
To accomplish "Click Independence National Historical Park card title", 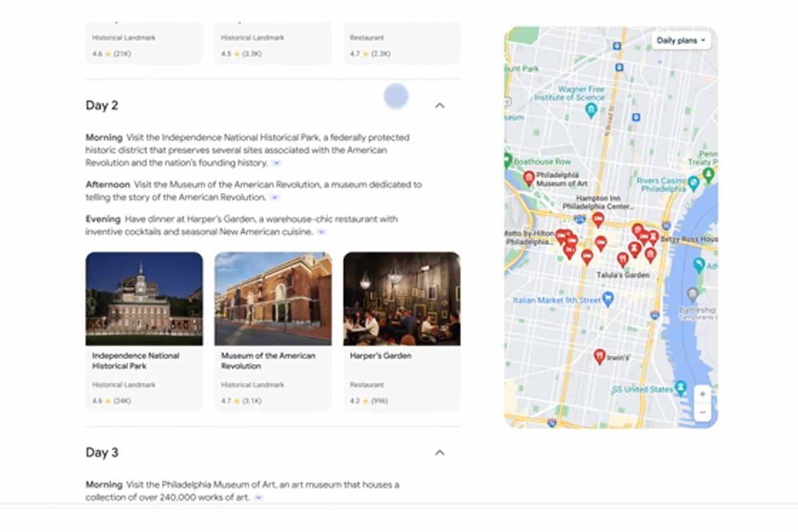I will click(136, 360).
